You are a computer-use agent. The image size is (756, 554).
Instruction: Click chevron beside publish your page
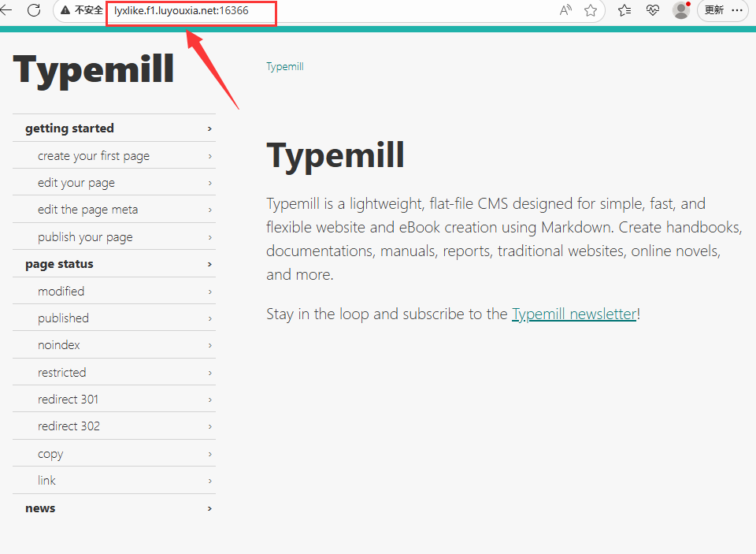tap(209, 237)
